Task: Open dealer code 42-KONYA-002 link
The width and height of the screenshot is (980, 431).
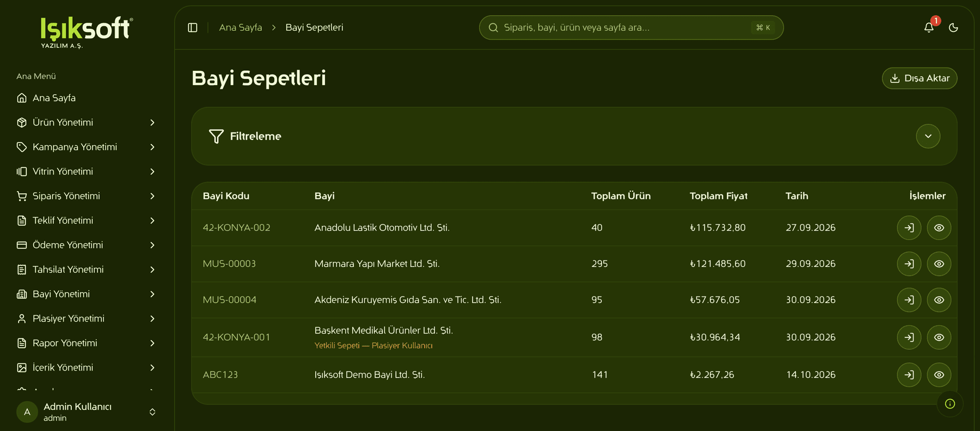Action: [236, 228]
